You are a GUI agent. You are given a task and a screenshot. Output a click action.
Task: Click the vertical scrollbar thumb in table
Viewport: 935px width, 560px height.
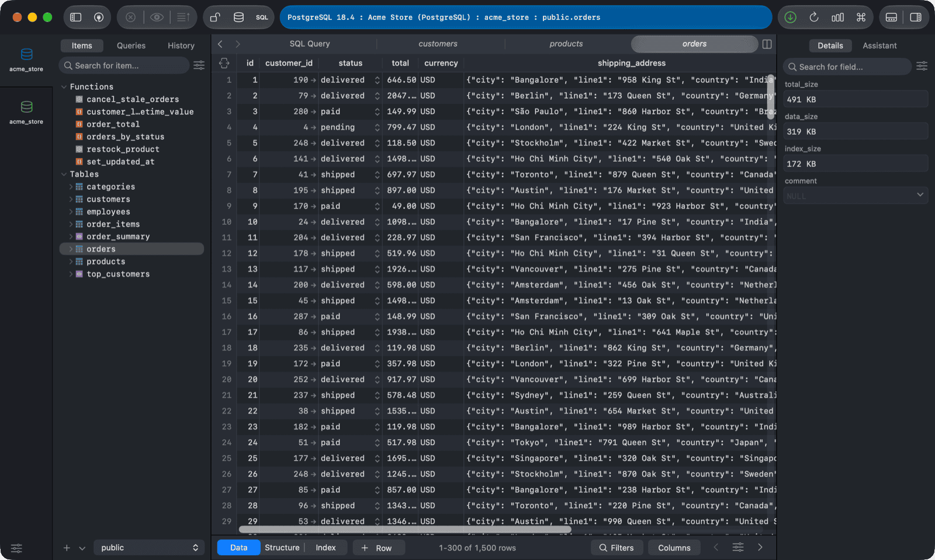[x=771, y=97]
